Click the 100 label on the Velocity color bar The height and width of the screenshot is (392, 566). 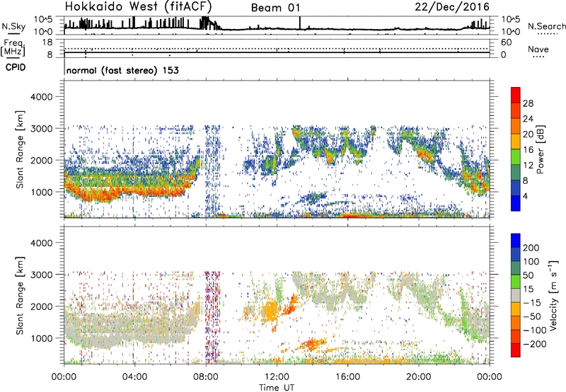pyautogui.click(x=531, y=261)
